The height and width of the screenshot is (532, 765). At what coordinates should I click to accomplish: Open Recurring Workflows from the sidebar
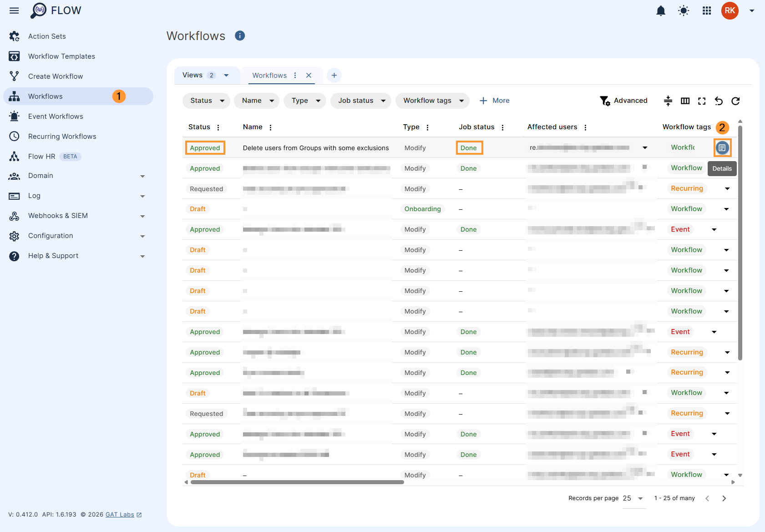pyautogui.click(x=62, y=136)
